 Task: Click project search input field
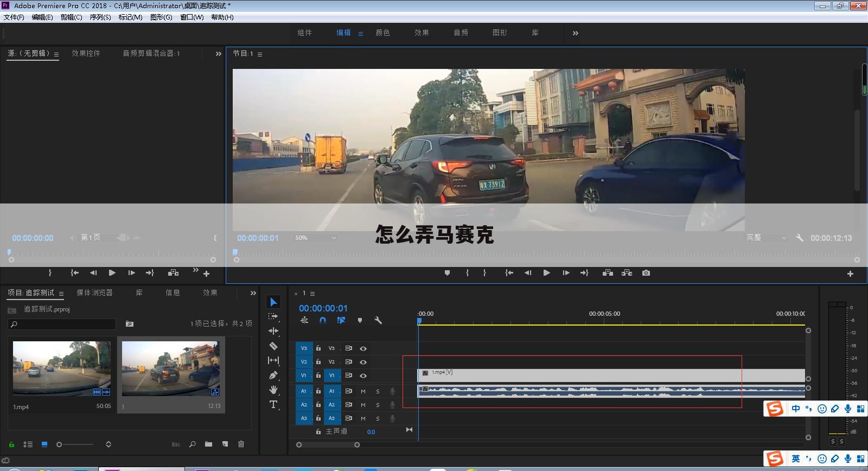[x=62, y=324]
